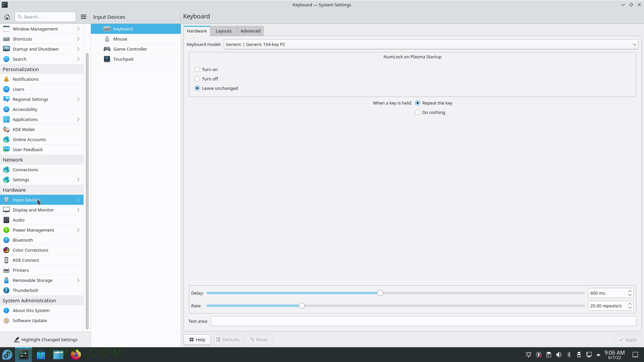Image resolution: width=644 pixels, height=362 pixels.
Task: Open the hamburger menu beside search
Action: coord(84,17)
